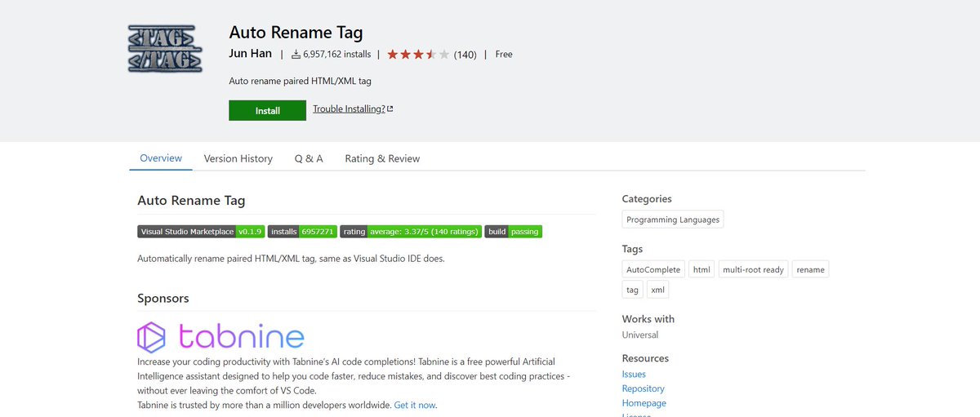Click the Works with heading

(648, 319)
